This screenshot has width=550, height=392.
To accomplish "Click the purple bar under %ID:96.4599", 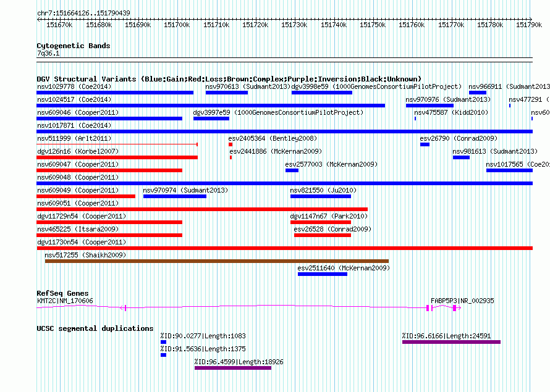I will tap(233, 368).
